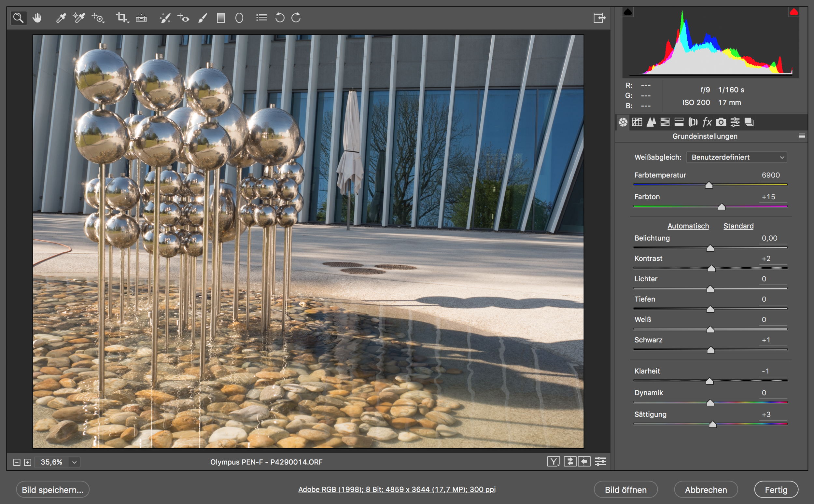
Task: Swap before and after settings
Action: (x=570, y=462)
